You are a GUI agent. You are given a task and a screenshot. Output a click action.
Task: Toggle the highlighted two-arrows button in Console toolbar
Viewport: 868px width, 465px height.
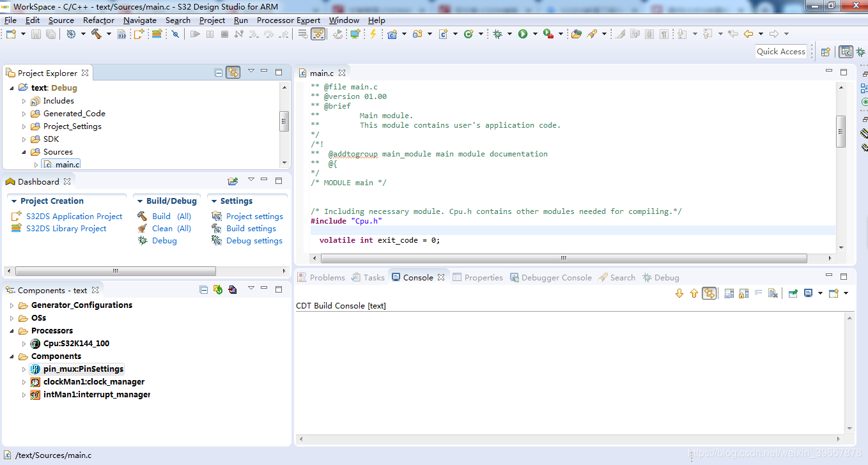pyautogui.click(x=709, y=293)
